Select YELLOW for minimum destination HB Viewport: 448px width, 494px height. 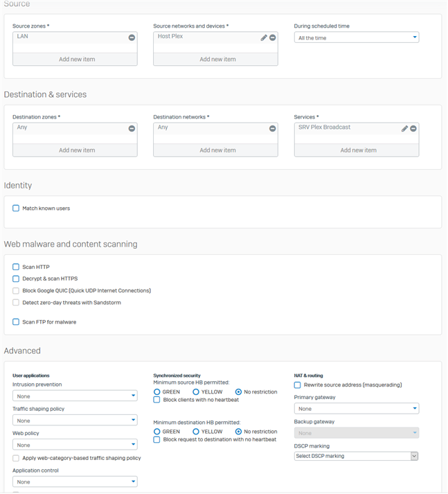coord(197,432)
